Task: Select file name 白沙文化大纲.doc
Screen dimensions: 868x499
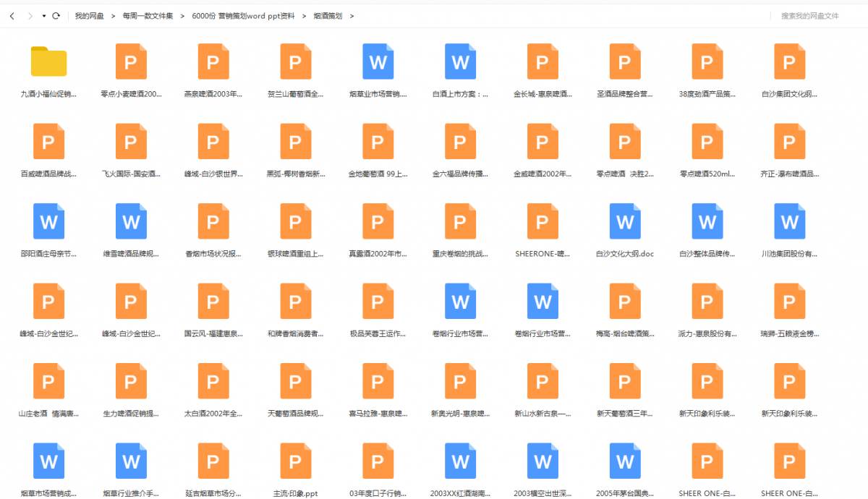Action: [x=626, y=255]
